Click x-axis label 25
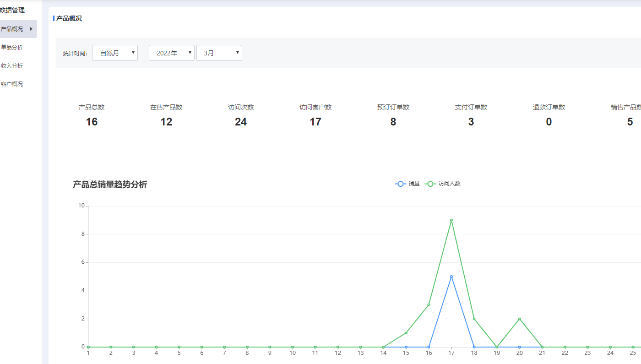The height and width of the screenshot is (364, 641). (x=633, y=353)
